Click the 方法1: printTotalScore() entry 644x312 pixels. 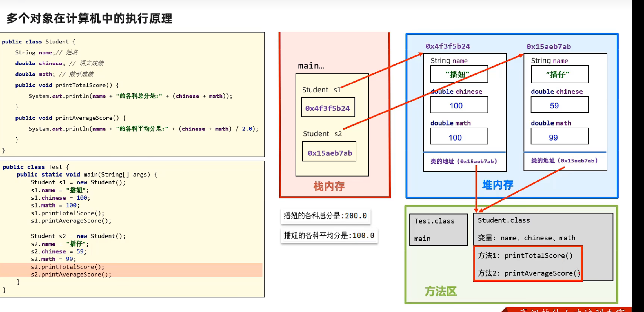525,255
